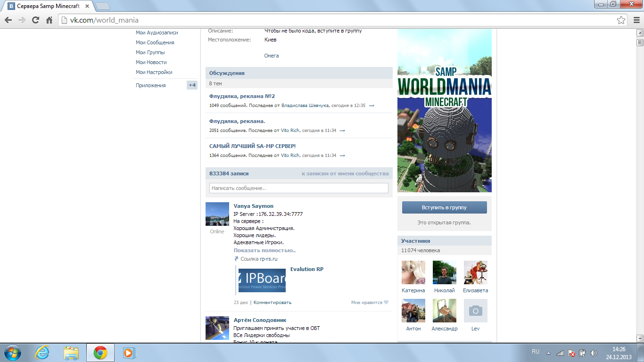
Task: Click the network signal tray icon
Action: [x=560, y=353]
